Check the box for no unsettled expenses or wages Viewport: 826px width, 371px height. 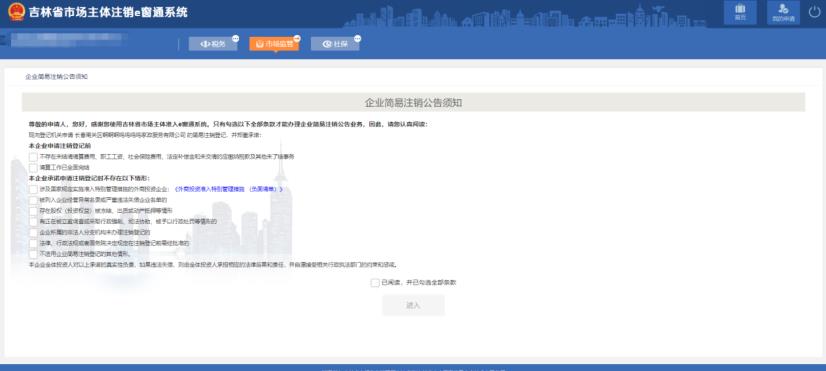(x=33, y=157)
